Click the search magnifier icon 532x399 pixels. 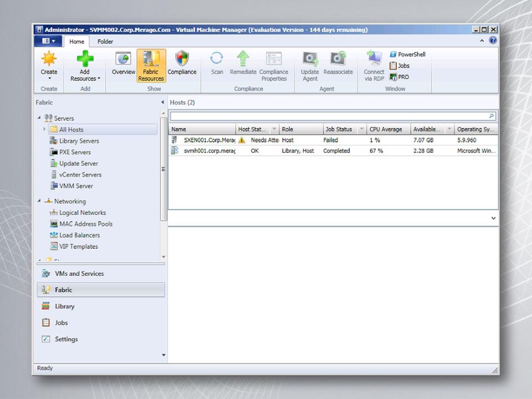(492, 116)
